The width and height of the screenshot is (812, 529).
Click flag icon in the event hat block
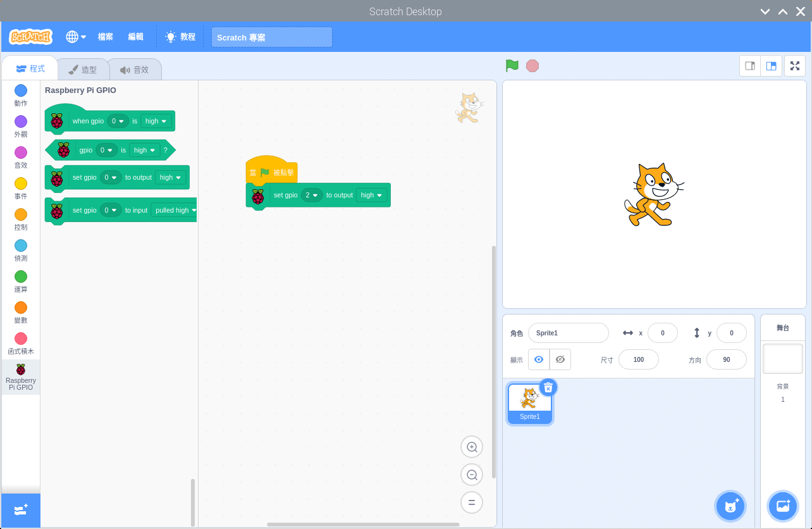point(265,172)
